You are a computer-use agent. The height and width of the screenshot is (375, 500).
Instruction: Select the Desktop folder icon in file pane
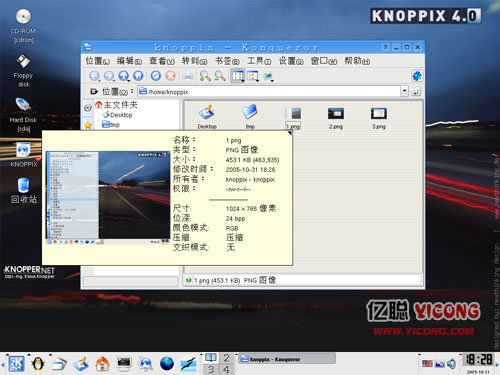[x=207, y=117]
